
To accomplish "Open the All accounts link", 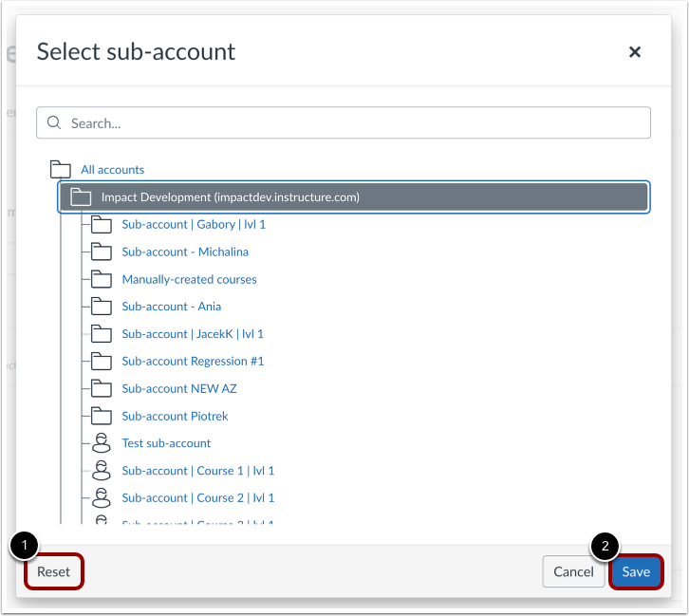I will (x=113, y=170).
